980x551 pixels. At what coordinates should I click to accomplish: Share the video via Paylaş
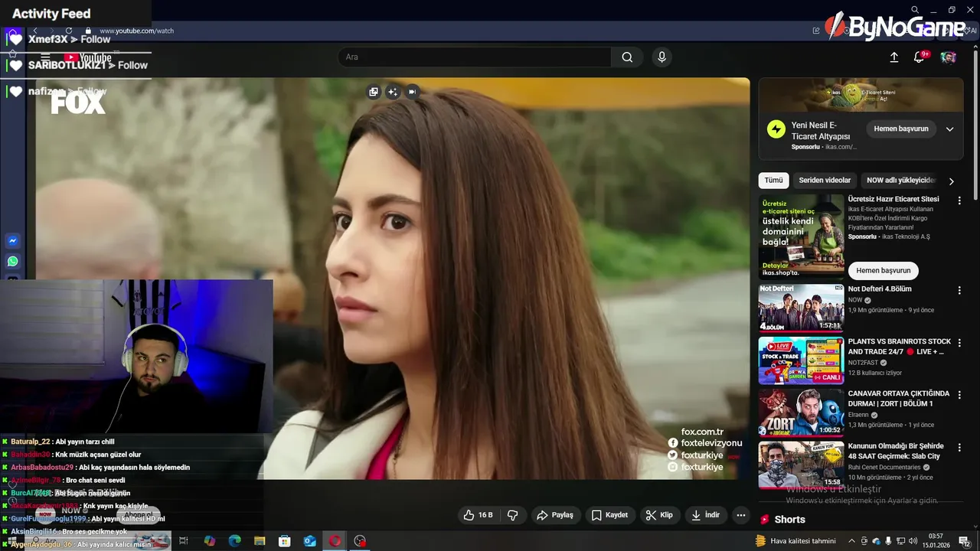pos(555,515)
